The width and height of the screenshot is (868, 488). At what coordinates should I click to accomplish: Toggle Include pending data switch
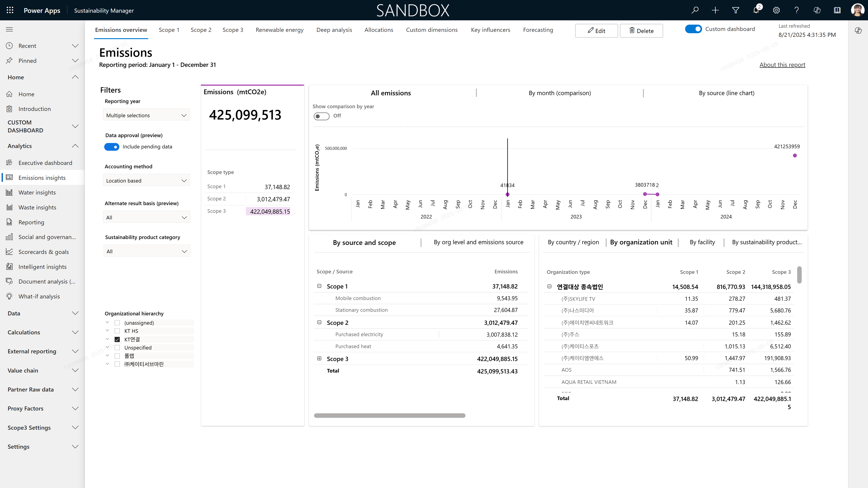(x=111, y=147)
